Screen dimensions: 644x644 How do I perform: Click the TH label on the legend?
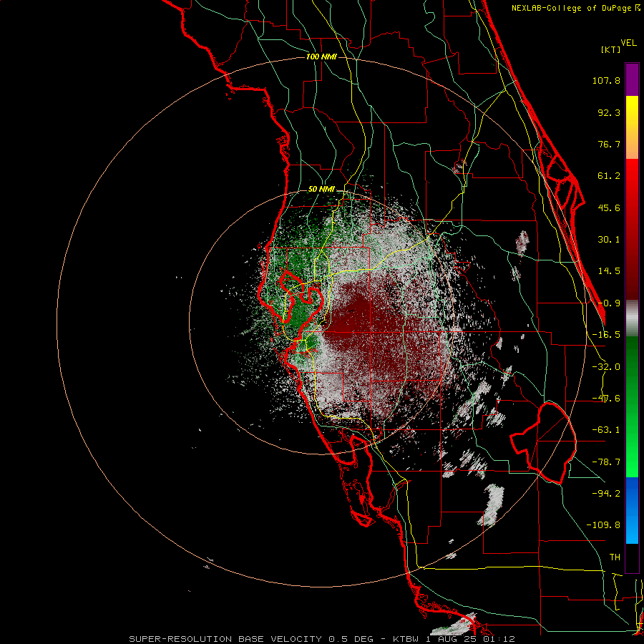click(615, 557)
